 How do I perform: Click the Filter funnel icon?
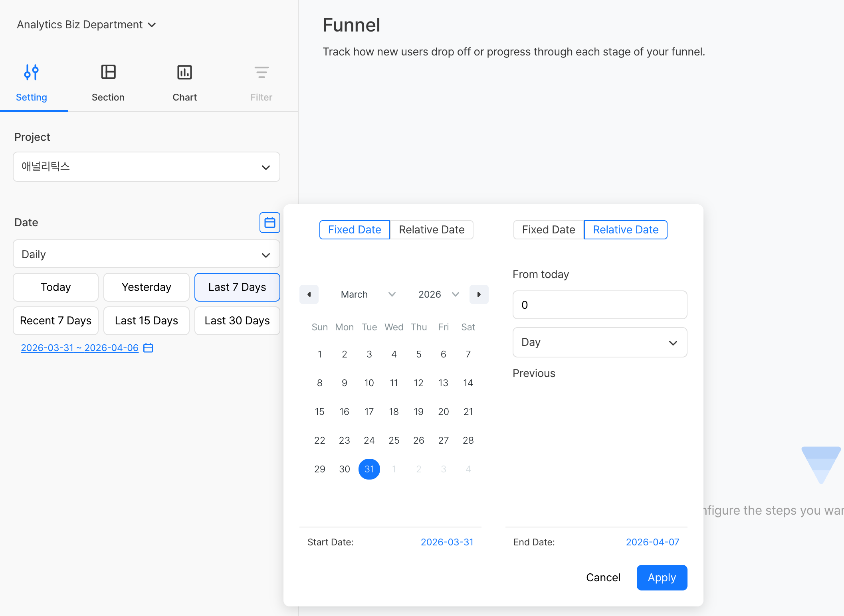pos(261,73)
